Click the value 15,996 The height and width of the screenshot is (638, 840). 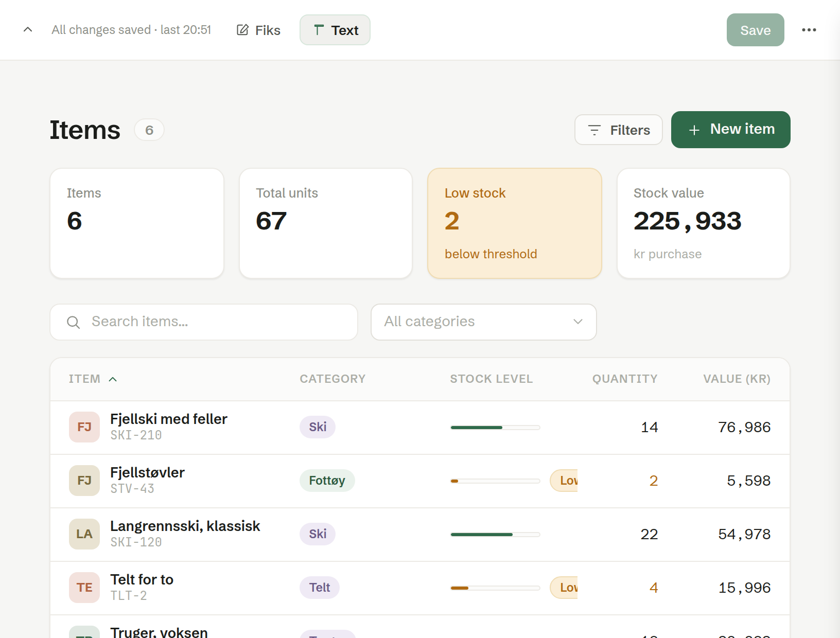click(744, 588)
